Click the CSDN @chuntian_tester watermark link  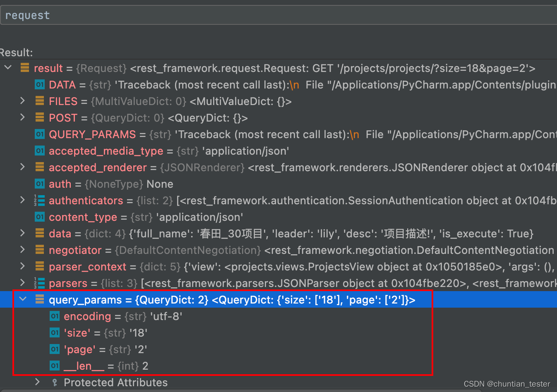point(507,384)
